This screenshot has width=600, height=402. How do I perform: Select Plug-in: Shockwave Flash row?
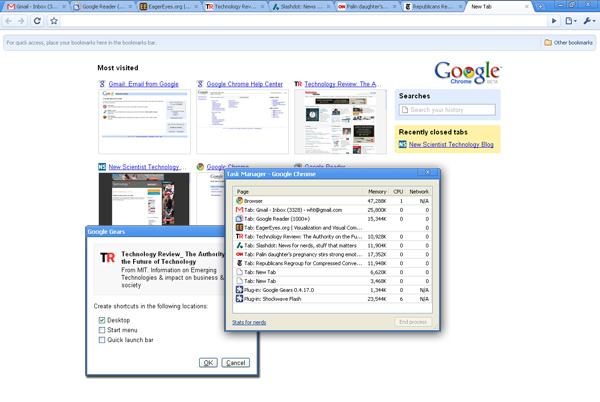click(333, 299)
